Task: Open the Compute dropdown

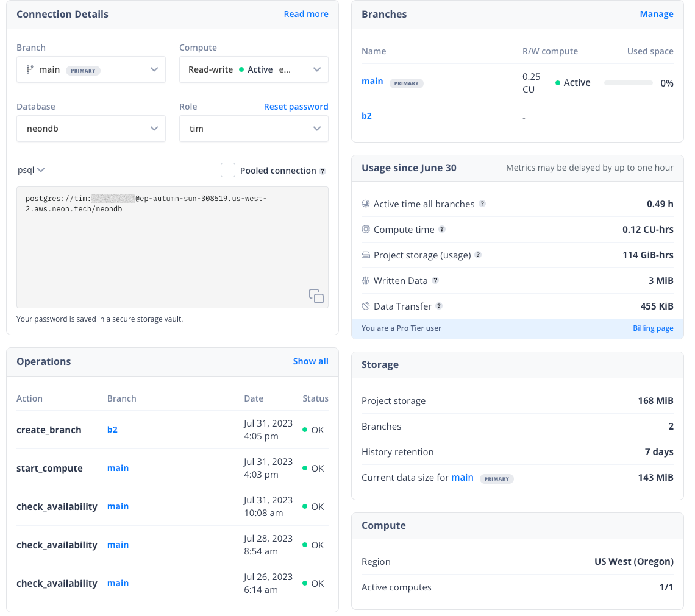Action: point(254,69)
